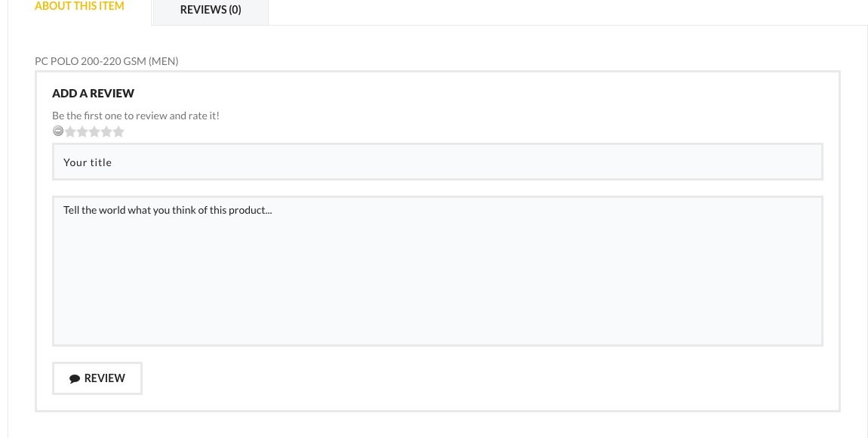Click the rating reset minus-circle icon
This screenshot has height=438, width=868.
(58, 131)
